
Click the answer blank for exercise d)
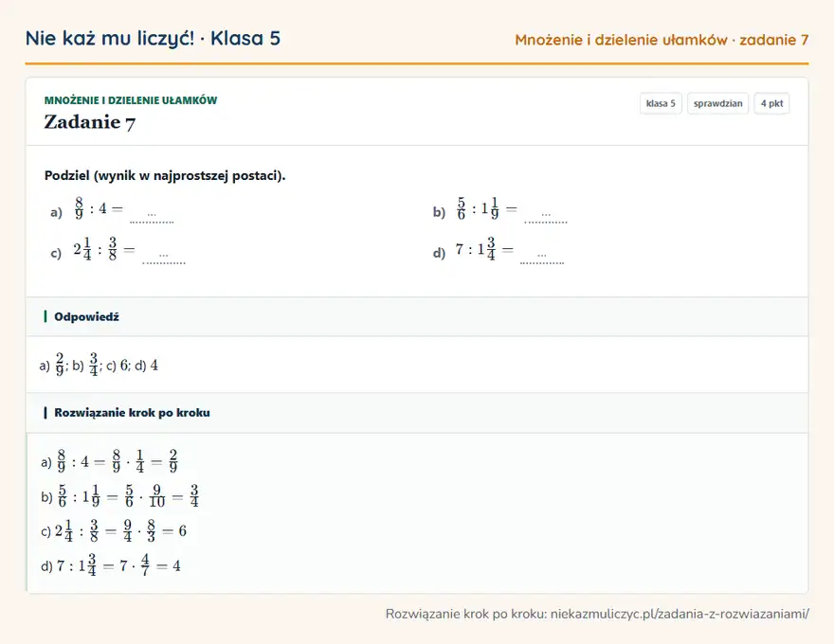(541, 259)
